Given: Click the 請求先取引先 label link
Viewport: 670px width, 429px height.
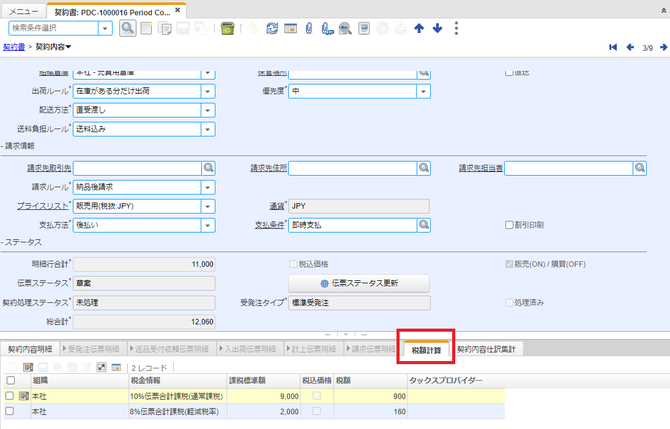Looking at the screenshot, I should click(x=49, y=168).
